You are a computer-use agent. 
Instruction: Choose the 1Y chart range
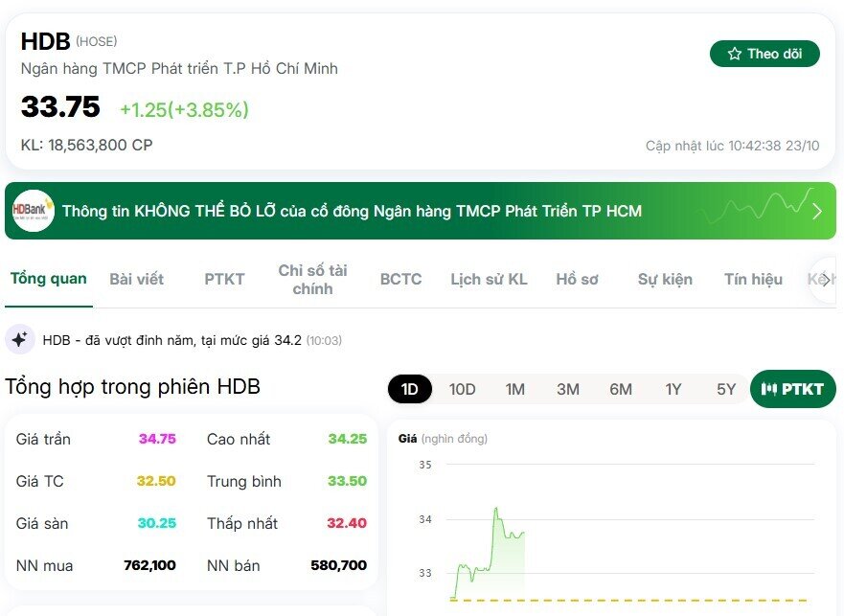pyautogui.click(x=673, y=389)
